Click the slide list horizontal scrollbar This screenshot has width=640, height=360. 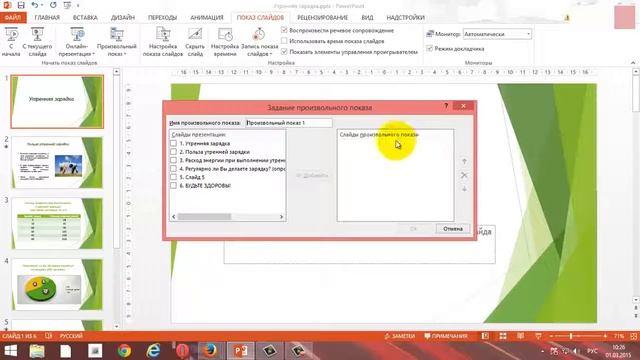point(204,217)
